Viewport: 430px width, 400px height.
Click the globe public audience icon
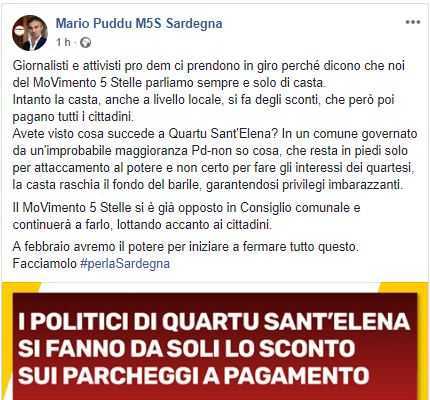(86, 43)
